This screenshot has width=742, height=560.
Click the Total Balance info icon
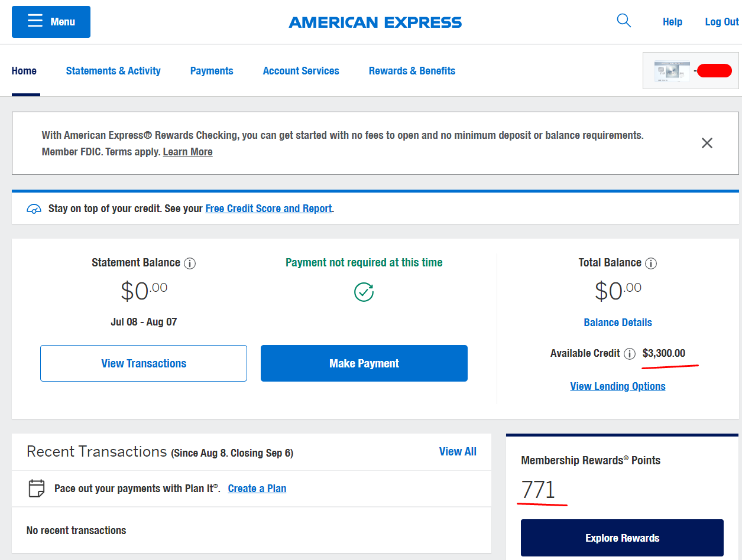651,263
